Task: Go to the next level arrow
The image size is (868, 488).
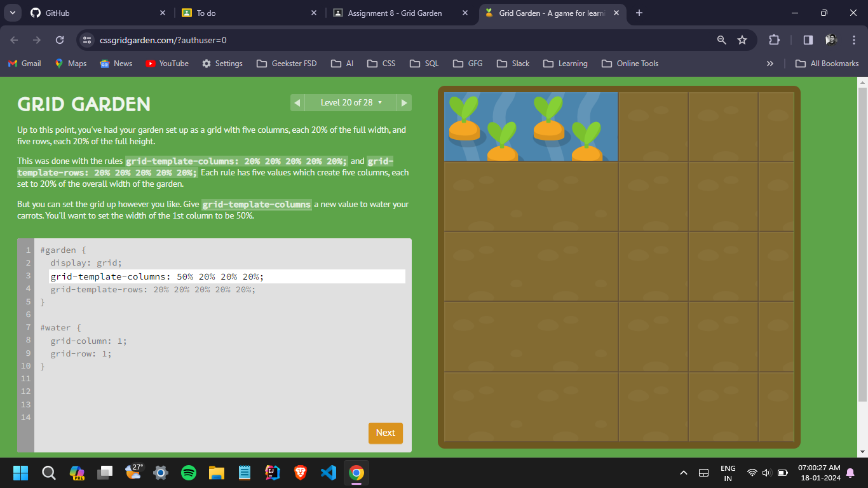Action: click(x=404, y=103)
